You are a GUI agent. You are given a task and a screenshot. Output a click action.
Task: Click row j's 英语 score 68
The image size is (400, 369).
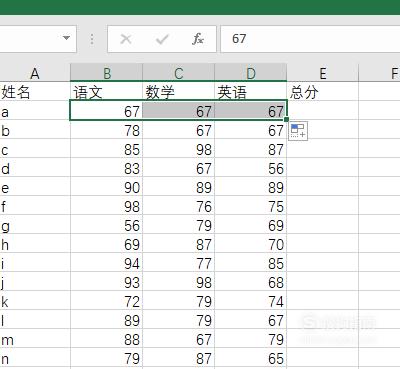coord(251,282)
